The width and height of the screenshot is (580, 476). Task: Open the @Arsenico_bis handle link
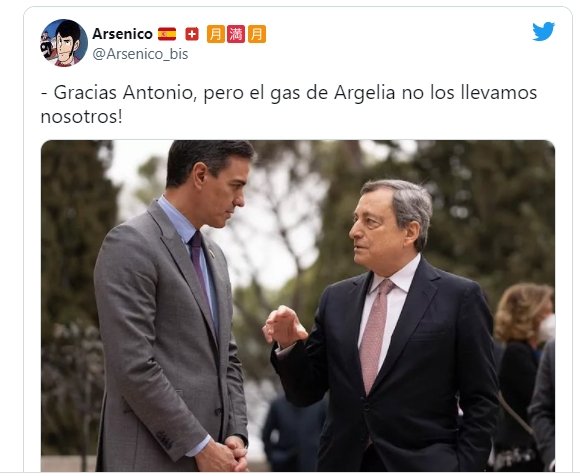(x=140, y=54)
